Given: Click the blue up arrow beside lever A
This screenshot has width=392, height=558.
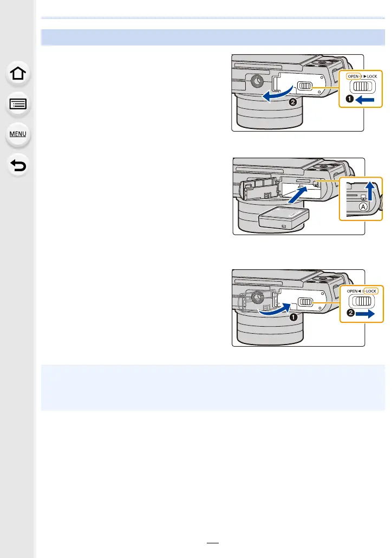Looking at the screenshot, I should click(370, 190).
